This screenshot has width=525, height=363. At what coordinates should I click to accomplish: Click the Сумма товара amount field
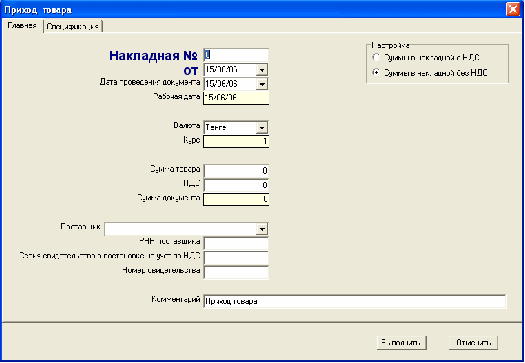pyautogui.click(x=236, y=171)
